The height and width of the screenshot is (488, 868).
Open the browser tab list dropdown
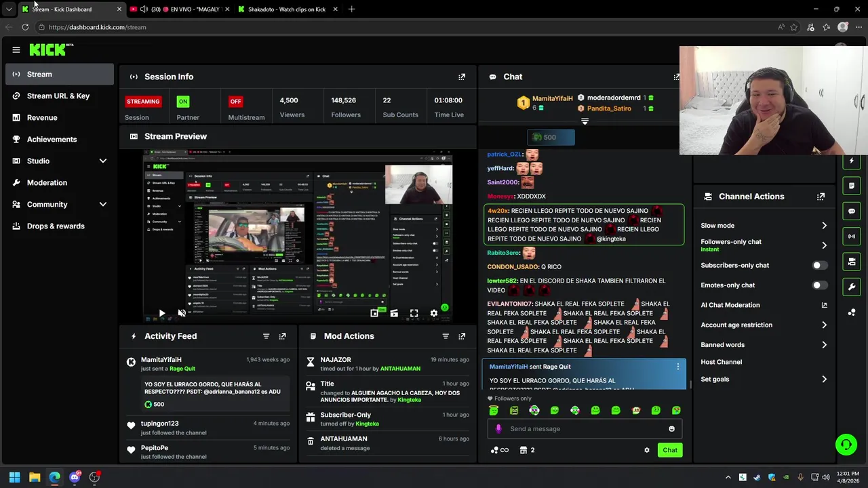pos(9,9)
